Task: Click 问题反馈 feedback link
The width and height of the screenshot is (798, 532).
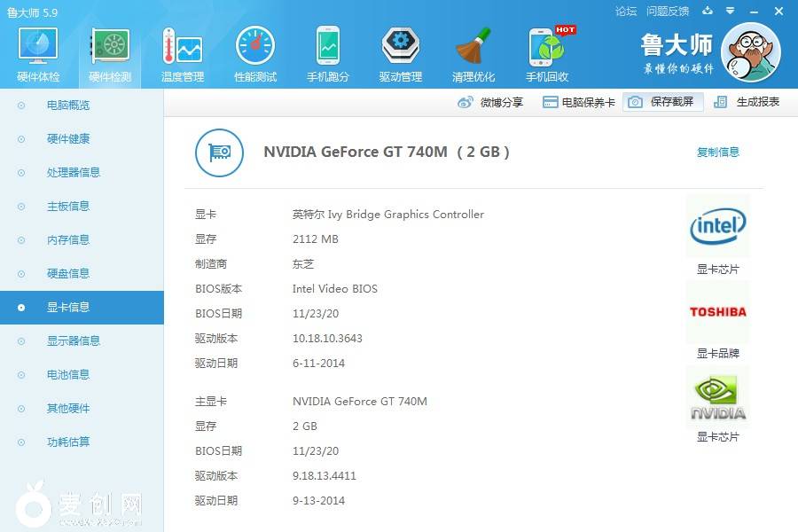Action: pos(668,12)
